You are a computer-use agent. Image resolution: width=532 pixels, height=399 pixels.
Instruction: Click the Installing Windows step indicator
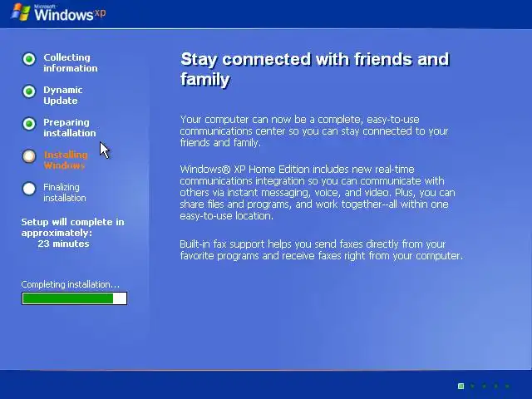(29, 156)
